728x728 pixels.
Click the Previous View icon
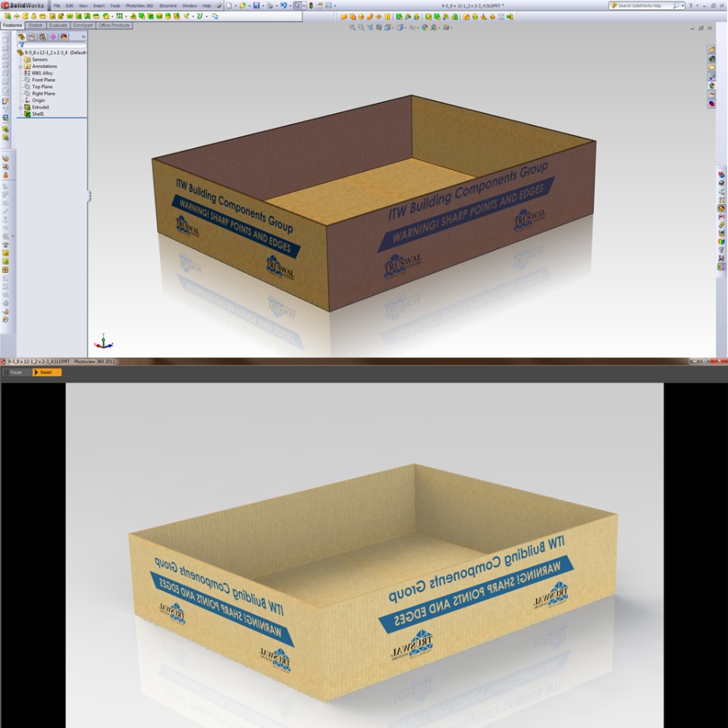370,27
